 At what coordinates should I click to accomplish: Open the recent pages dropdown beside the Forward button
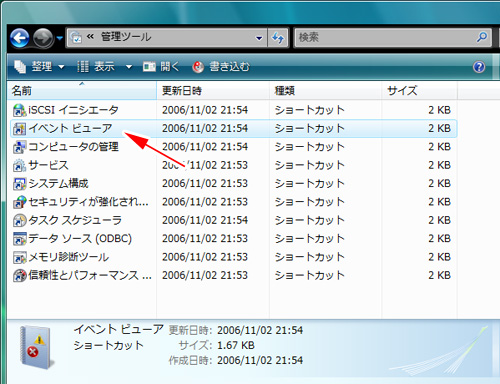60,38
